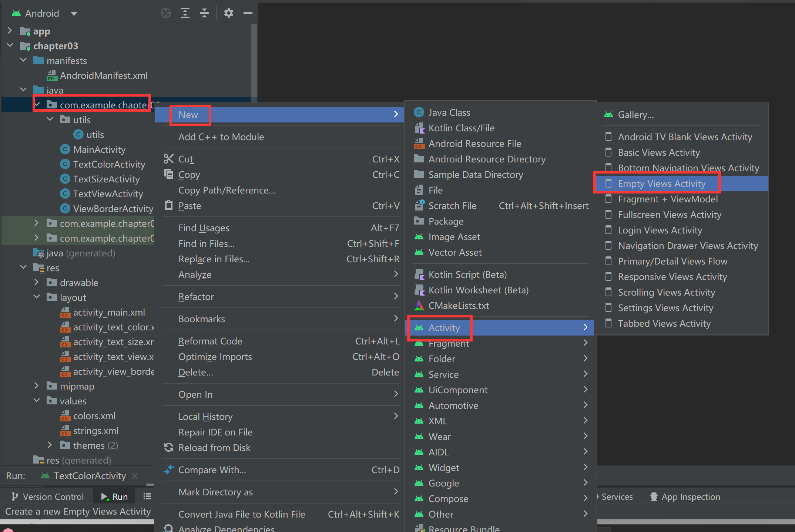Image resolution: width=795 pixels, height=532 pixels.
Task: Hide the project panel with minus icon
Action: point(248,13)
